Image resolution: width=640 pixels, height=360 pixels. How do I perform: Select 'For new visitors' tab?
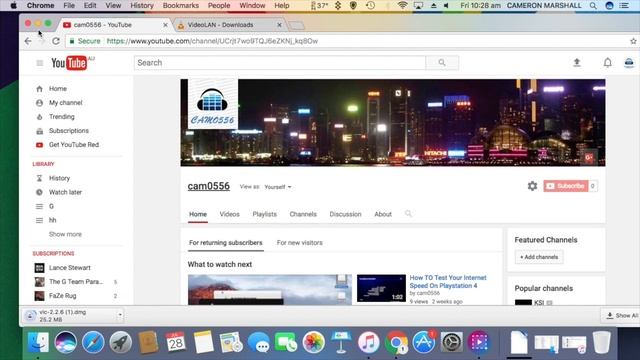click(300, 242)
